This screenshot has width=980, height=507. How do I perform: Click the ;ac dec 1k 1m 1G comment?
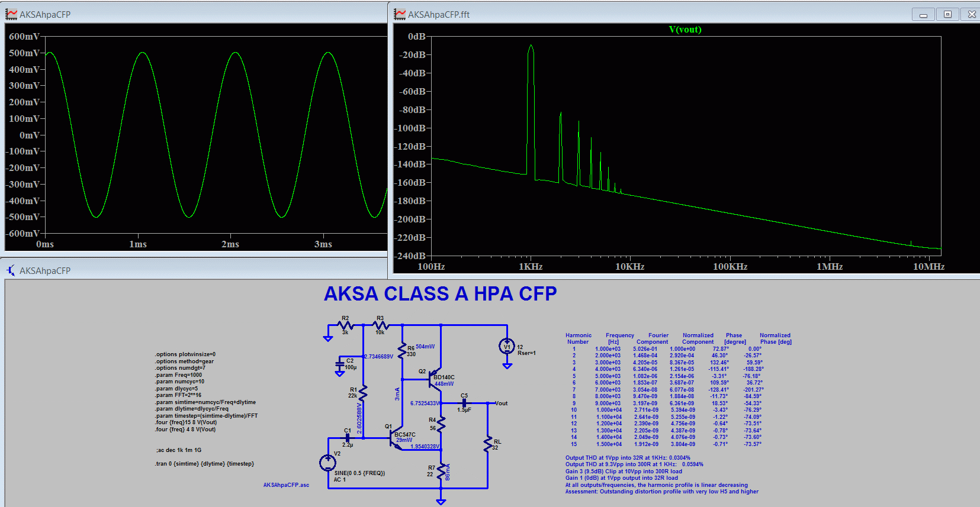tap(179, 450)
